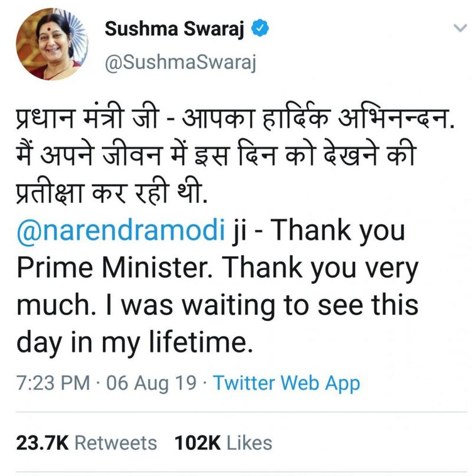Open the Twitter Web App source link

click(286, 383)
